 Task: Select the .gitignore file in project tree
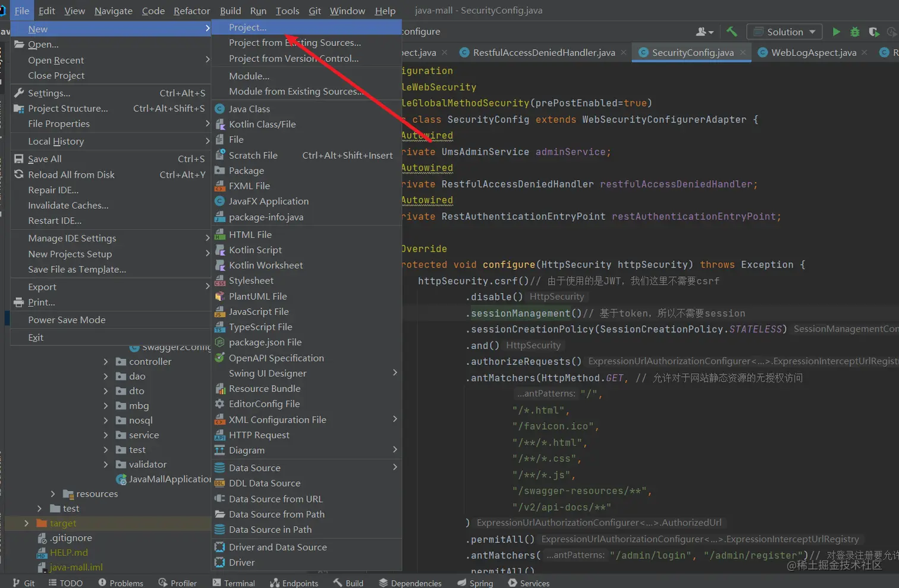[x=71, y=538]
